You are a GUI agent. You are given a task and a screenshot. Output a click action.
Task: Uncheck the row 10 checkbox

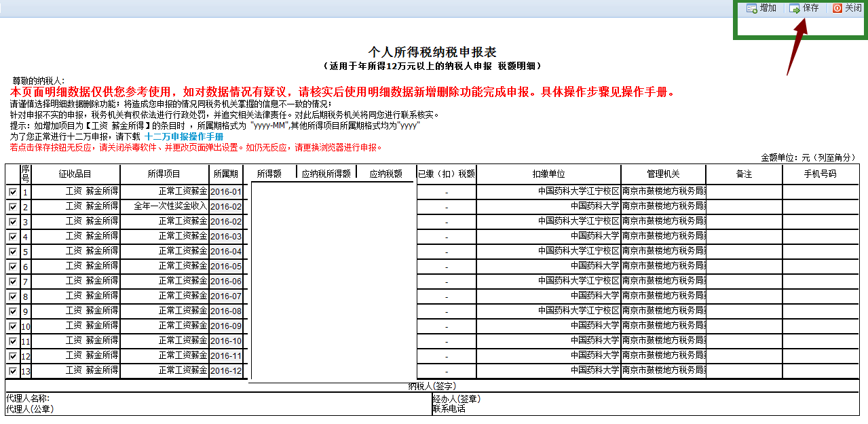pyautogui.click(x=13, y=326)
